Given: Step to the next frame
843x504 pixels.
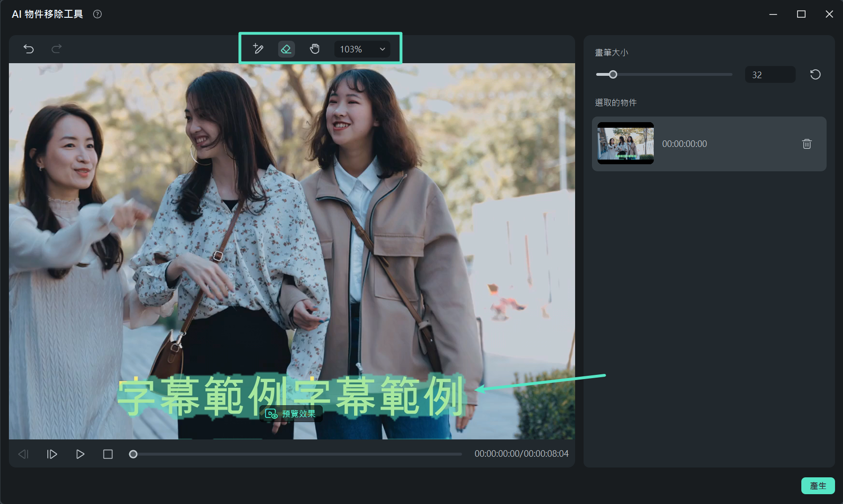Looking at the screenshot, I should (52, 454).
